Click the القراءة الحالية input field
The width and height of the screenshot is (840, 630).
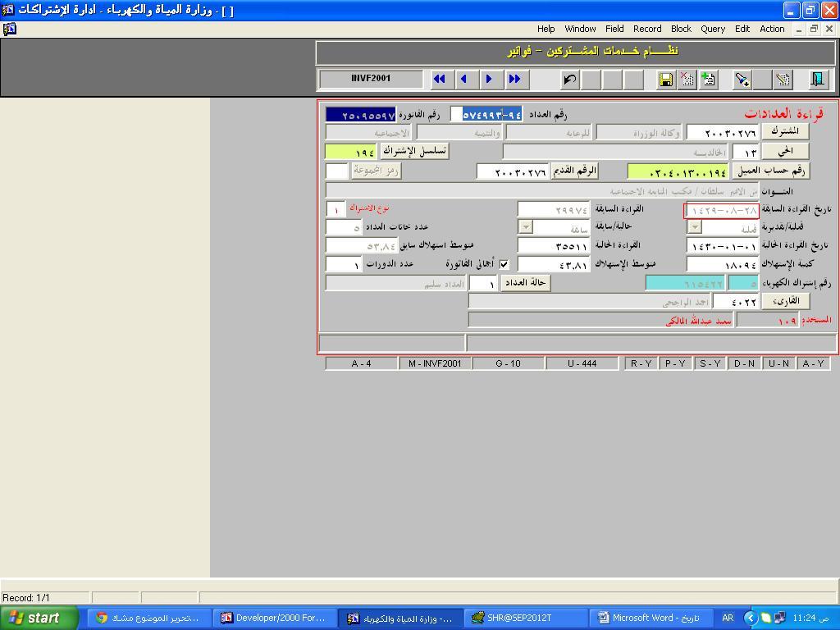click(x=554, y=245)
